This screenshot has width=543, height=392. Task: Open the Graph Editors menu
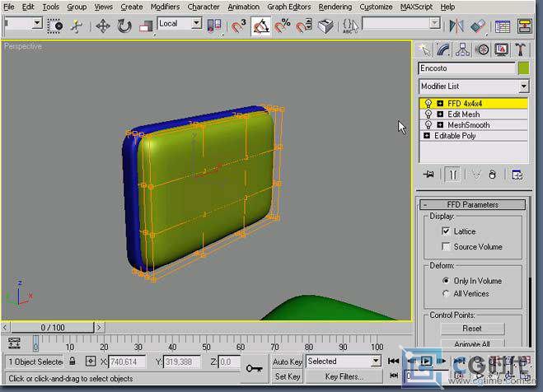point(289,7)
